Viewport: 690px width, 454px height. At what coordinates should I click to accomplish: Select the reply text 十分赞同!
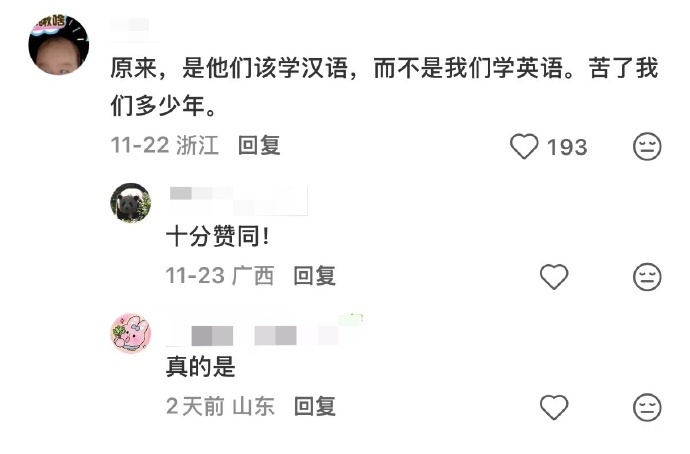pos(217,236)
